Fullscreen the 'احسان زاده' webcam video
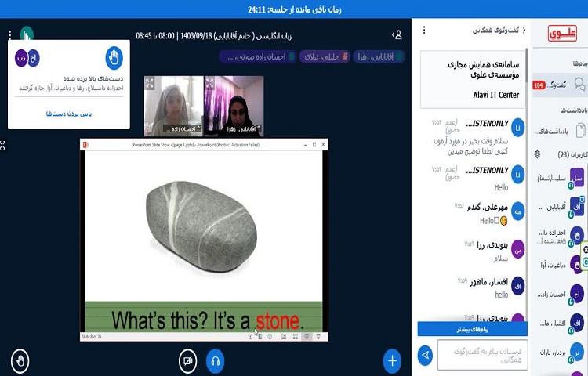588x376 pixels. click(150, 83)
